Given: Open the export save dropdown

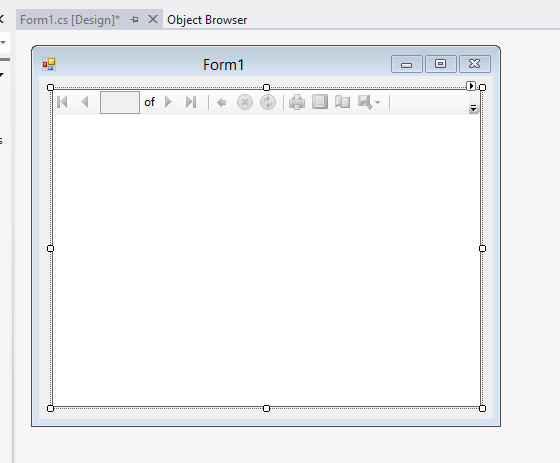Looking at the screenshot, I should tap(369, 102).
